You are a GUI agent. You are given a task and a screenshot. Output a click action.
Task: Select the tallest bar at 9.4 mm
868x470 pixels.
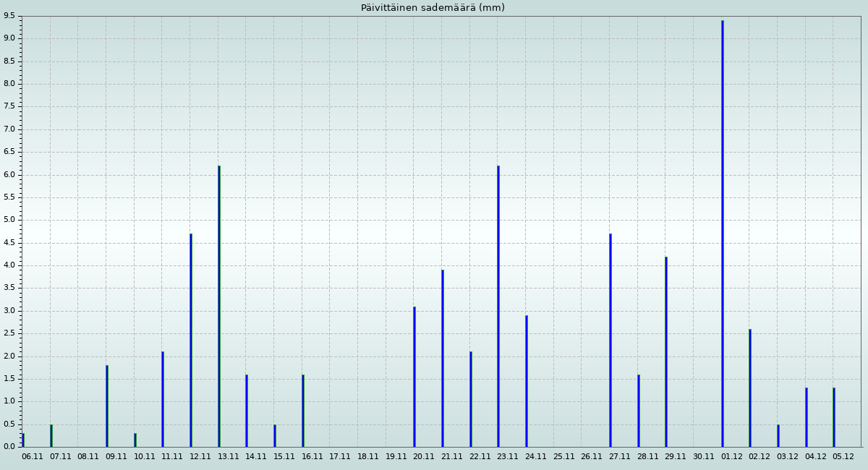722,234
